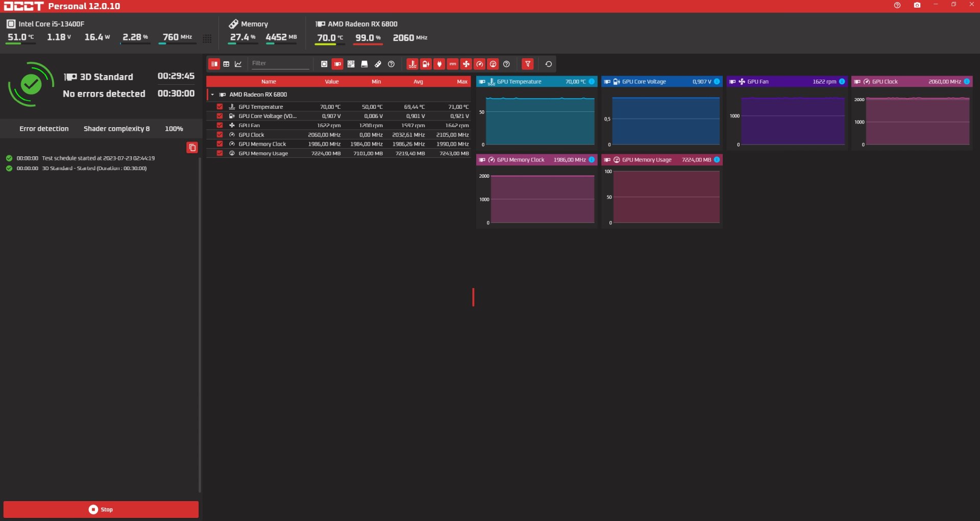Stop the running 3D Standard test
This screenshot has width=980, height=521.
[101, 509]
